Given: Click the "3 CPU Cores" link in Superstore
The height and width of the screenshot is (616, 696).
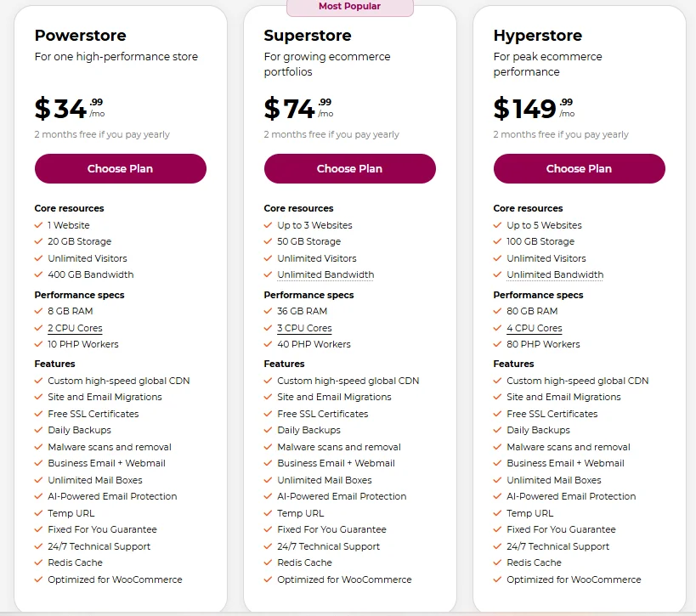Looking at the screenshot, I should 304,328.
